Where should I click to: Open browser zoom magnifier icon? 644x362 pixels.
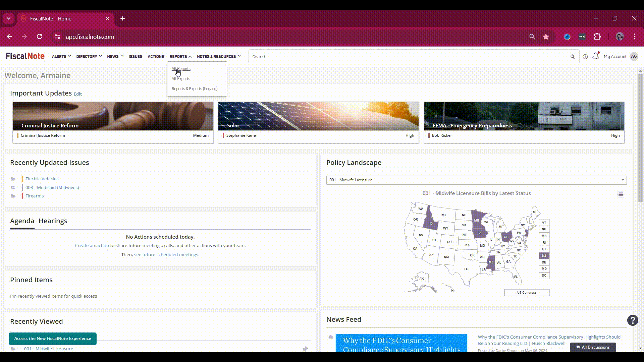(532, 37)
